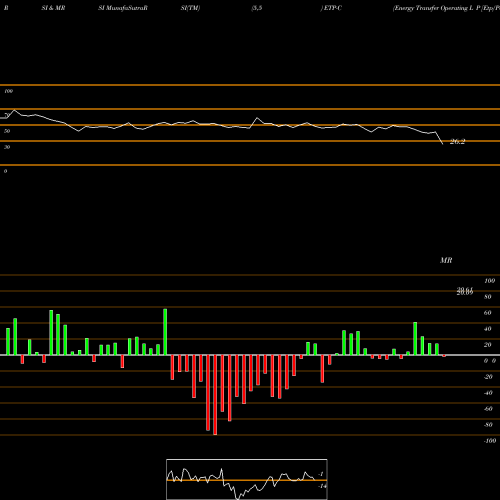Click the overlapping "20.09" MR value readout
Image resolution: width=500 pixels, height=500 pixels.
[x=465, y=293]
